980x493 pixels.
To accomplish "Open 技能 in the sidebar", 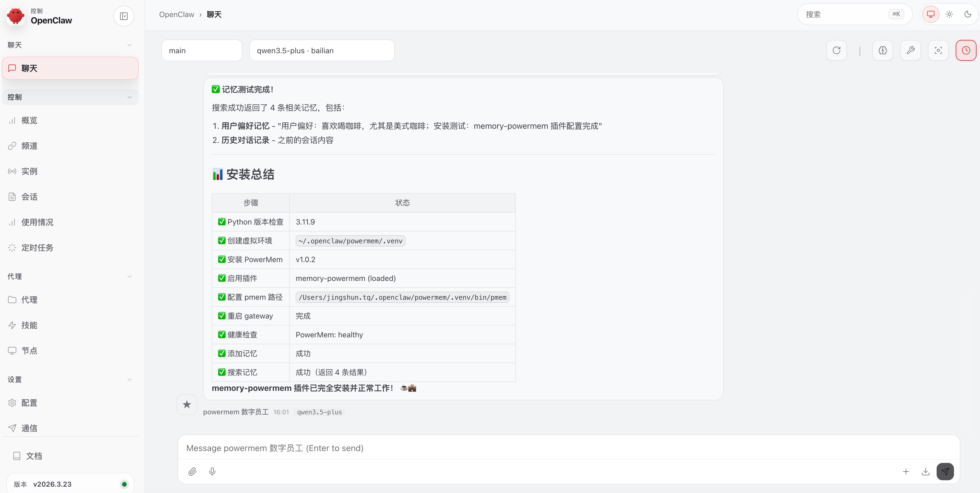I will pyautogui.click(x=29, y=325).
